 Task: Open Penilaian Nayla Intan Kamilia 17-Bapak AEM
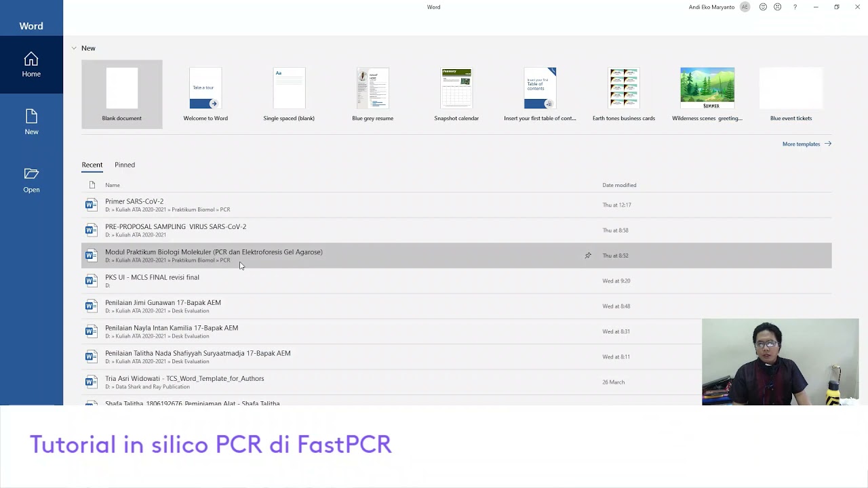[391, 331]
